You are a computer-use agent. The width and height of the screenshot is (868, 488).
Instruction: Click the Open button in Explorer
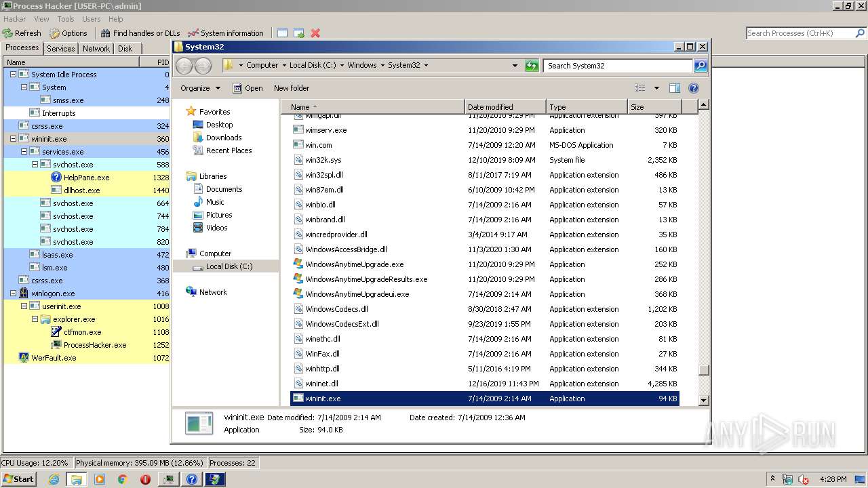coord(248,88)
